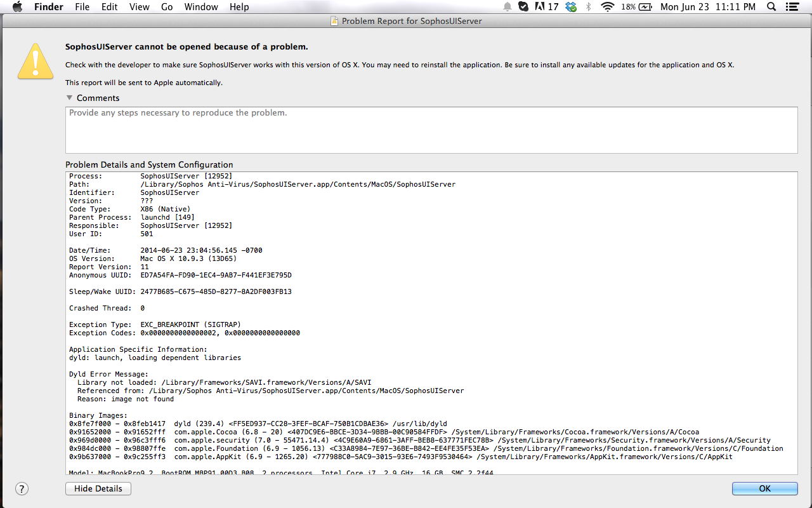
Task: Click the 'Problem Details and System Configuration' heading
Action: coord(149,164)
